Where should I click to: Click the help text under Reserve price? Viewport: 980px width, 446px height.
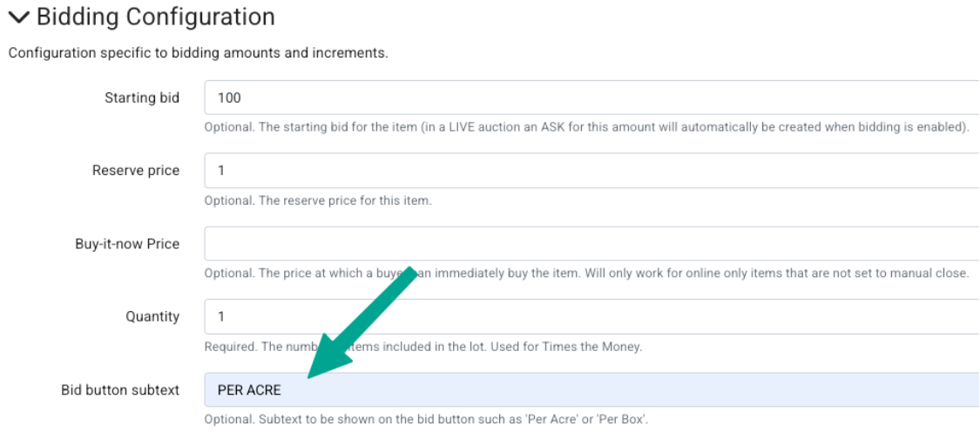318,200
